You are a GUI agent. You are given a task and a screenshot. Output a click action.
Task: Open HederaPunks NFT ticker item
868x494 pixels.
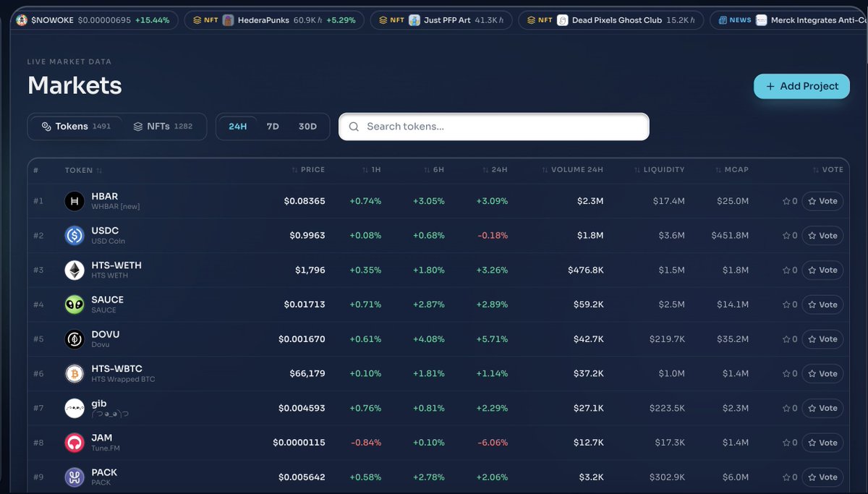coord(273,20)
